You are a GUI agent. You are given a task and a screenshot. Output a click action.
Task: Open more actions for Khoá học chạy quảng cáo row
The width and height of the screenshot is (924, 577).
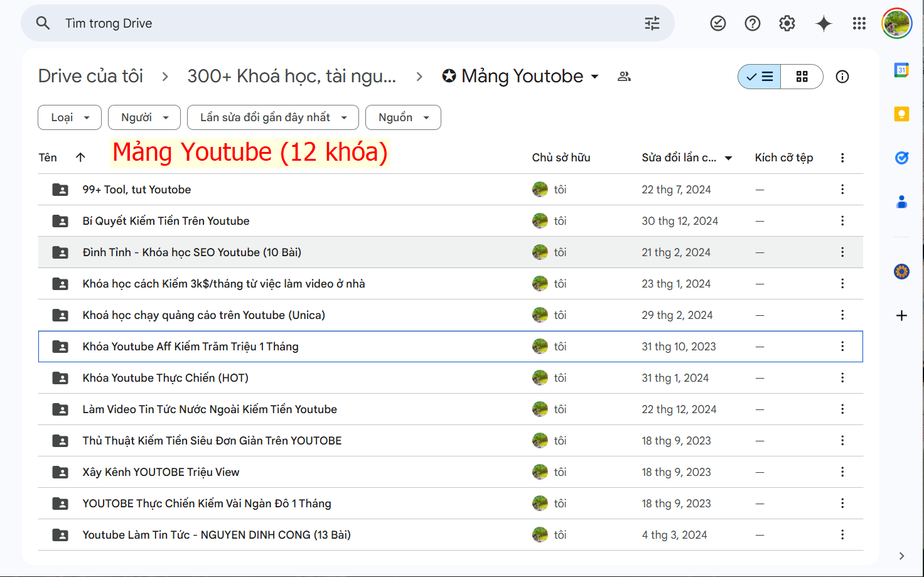(842, 315)
